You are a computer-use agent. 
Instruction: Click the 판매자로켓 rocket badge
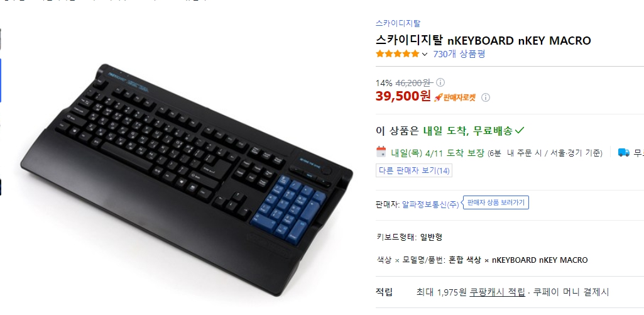(455, 97)
